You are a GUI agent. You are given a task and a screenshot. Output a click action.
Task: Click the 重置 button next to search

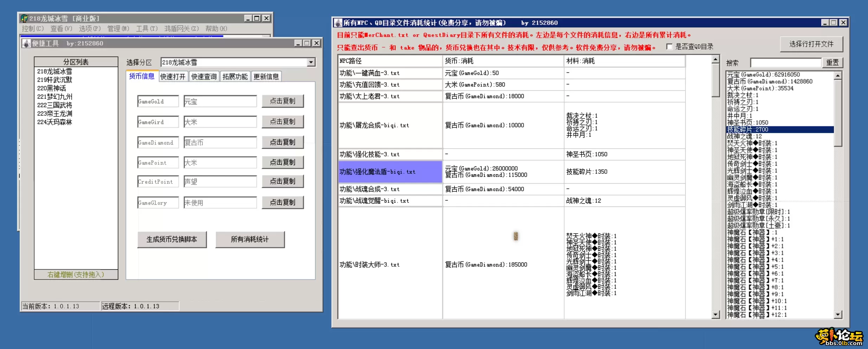pos(832,63)
